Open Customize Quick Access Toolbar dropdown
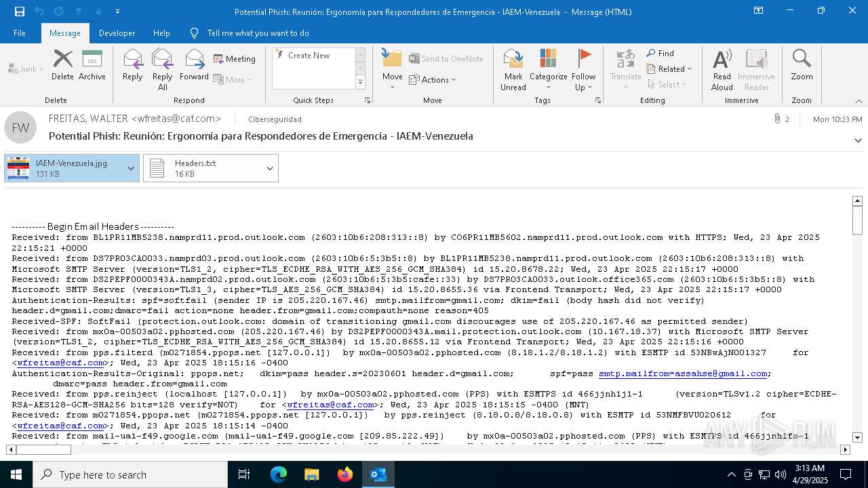The width and height of the screenshot is (868, 488). coord(117,12)
